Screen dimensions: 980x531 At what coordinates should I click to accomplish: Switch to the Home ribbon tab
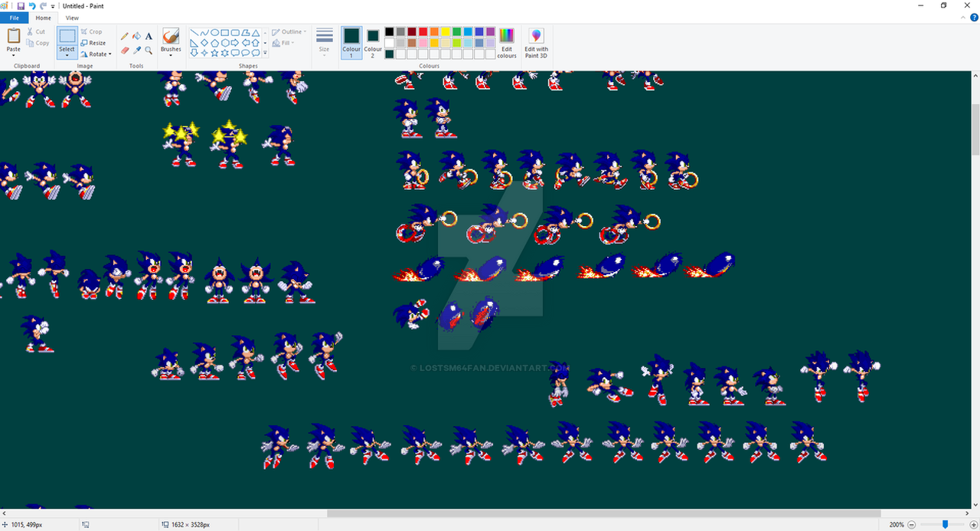pyautogui.click(x=44, y=18)
